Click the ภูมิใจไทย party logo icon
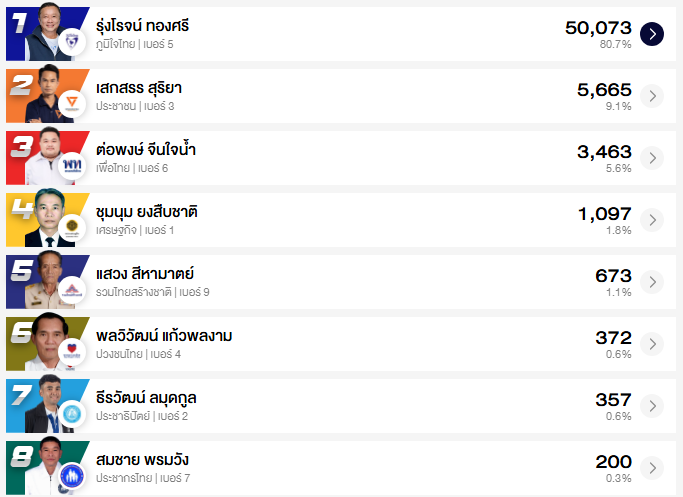683x497 pixels. click(x=71, y=42)
